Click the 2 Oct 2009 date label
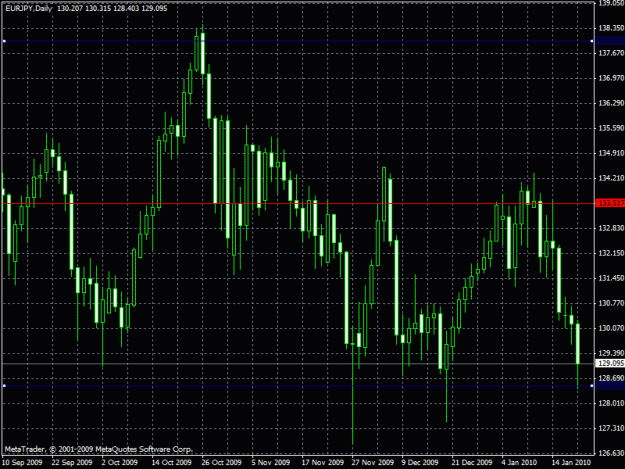This screenshot has width=625, height=469. pos(120,463)
